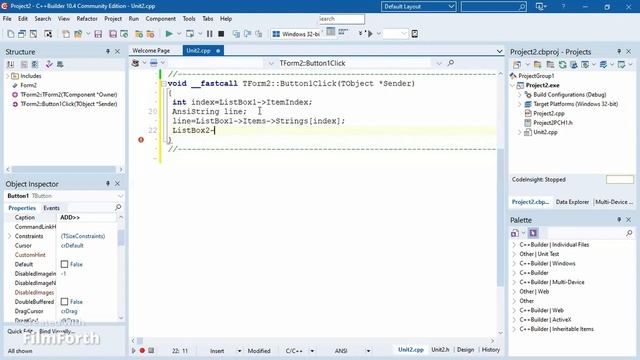Close the Structure panel
Image resolution: width=640 pixels, height=360 pixels.
(x=118, y=51)
